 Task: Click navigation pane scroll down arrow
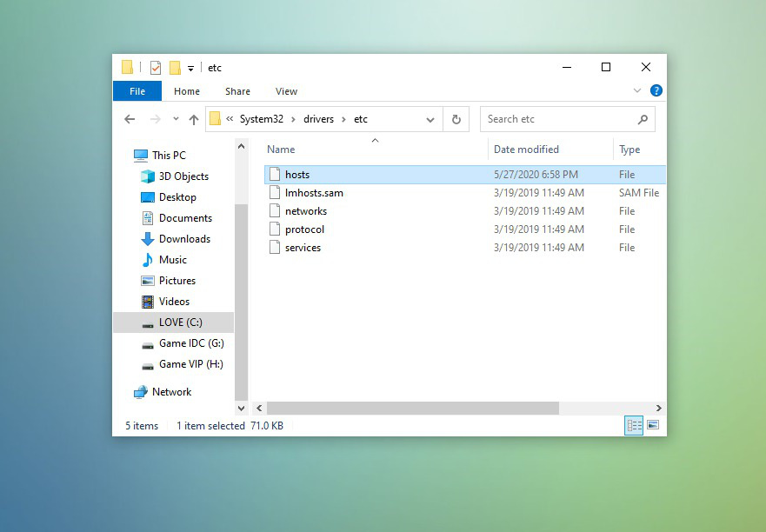tap(242, 408)
